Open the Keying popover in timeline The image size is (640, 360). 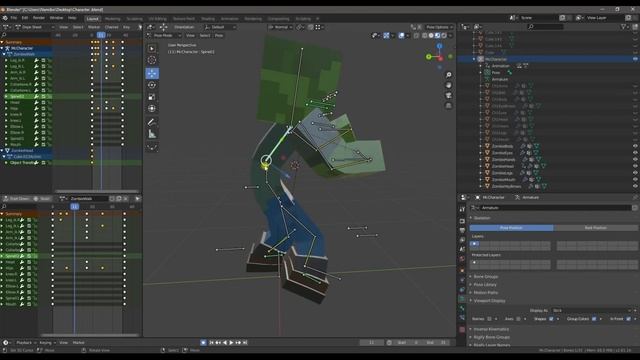[x=47, y=343]
